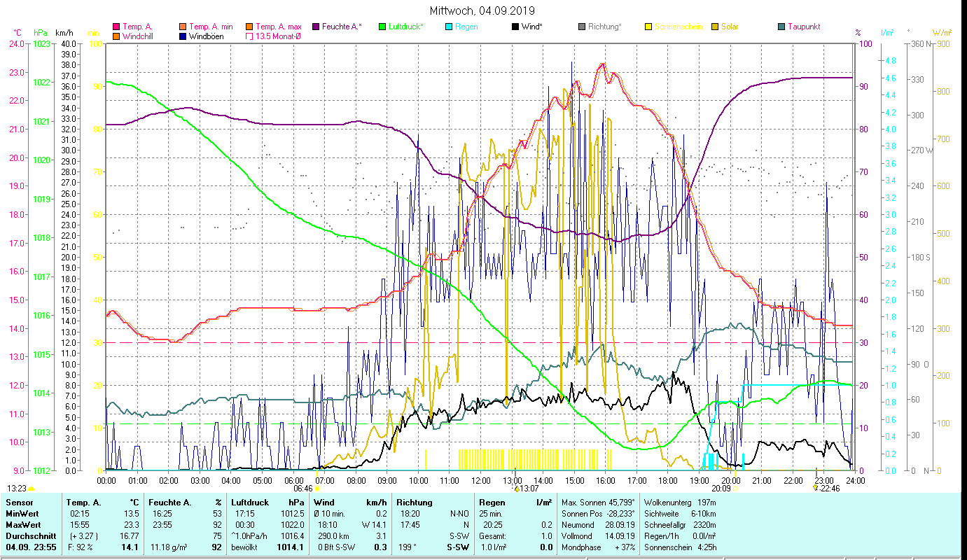
Task: Click the sunset marker at 20:09
Action: pos(735,488)
